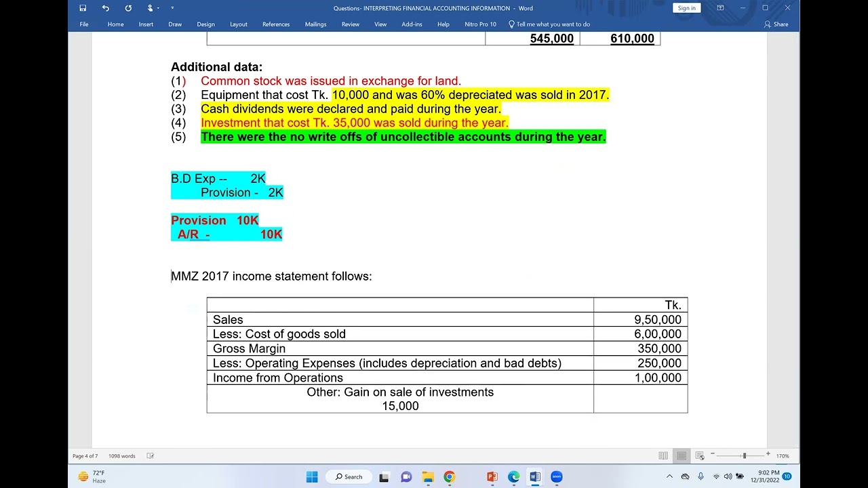Viewport: 868px width, 488px height.
Task: Open the Review tab
Action: (x=351, y=24)
